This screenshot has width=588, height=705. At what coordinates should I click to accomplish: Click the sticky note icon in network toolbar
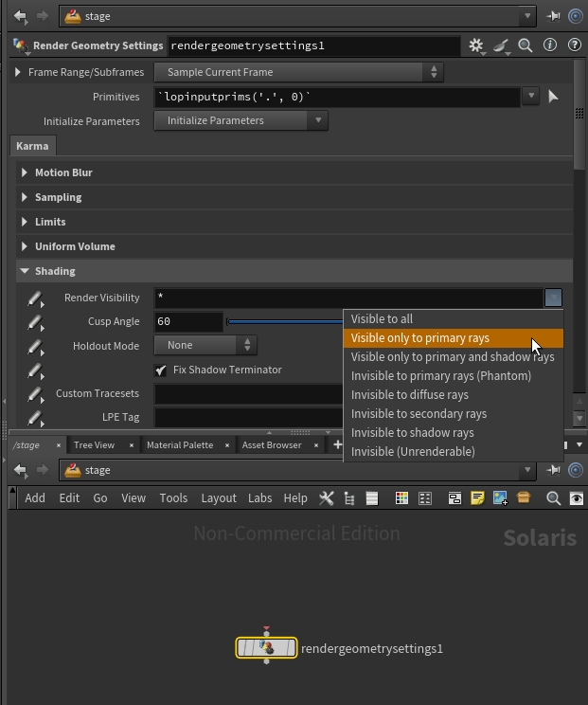coord(477,498)
